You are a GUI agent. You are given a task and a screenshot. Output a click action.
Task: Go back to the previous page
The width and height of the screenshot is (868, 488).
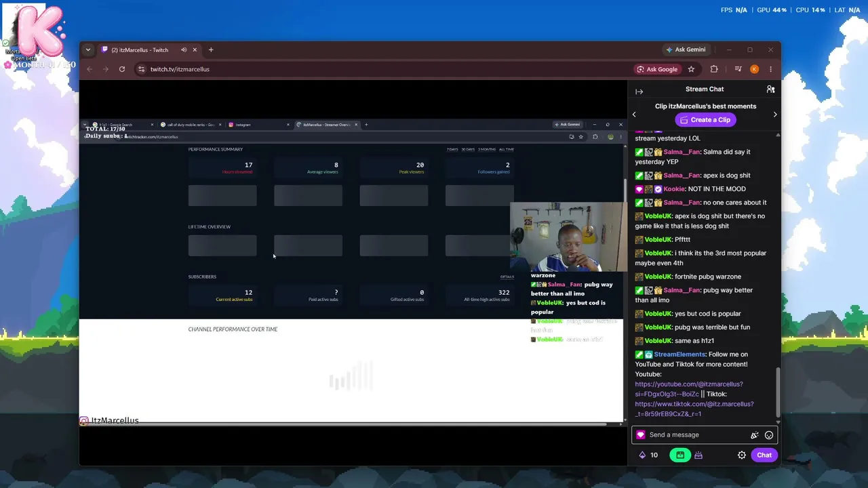(x=90, y=69)
